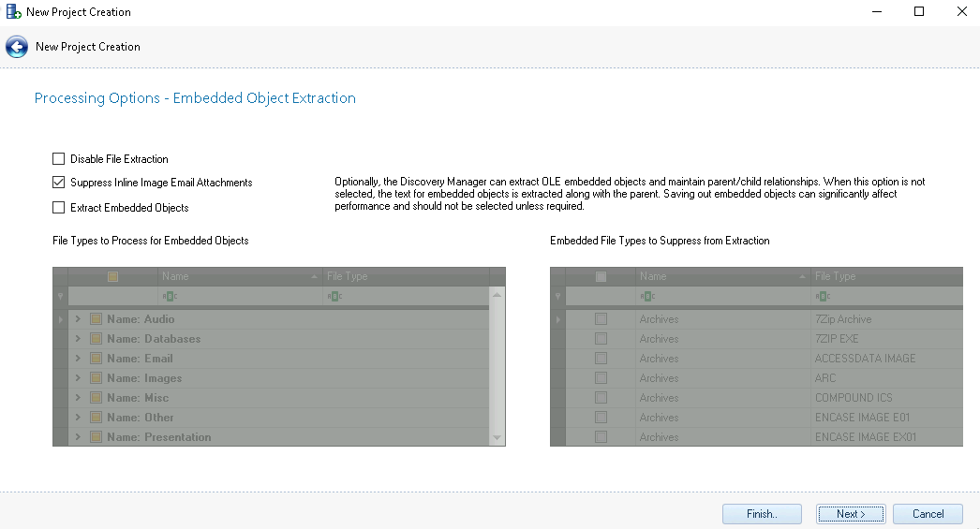Click the blue back arrow icon
The width and height of the screenshot is (980, 529).
point(16,47)
